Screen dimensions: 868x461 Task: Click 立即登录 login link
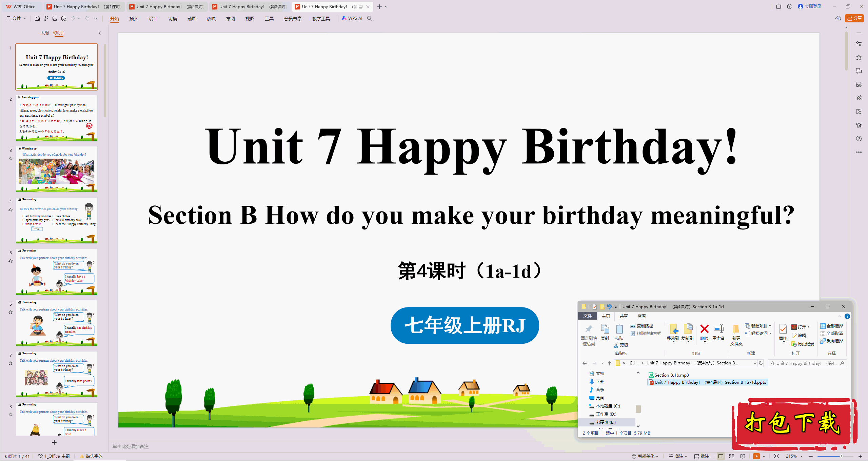point(810,6)
